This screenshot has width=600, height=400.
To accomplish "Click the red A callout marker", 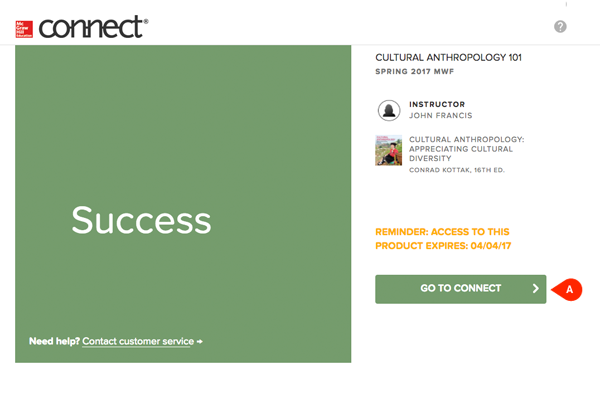I will pyautogui.click(x=570, y=288).
